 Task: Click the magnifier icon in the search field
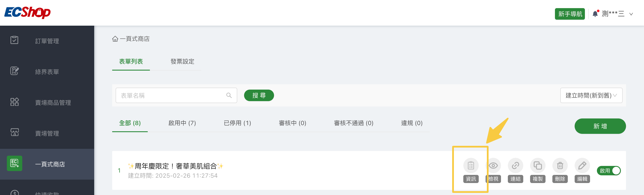pyautogui.click(x=229, y=95)
